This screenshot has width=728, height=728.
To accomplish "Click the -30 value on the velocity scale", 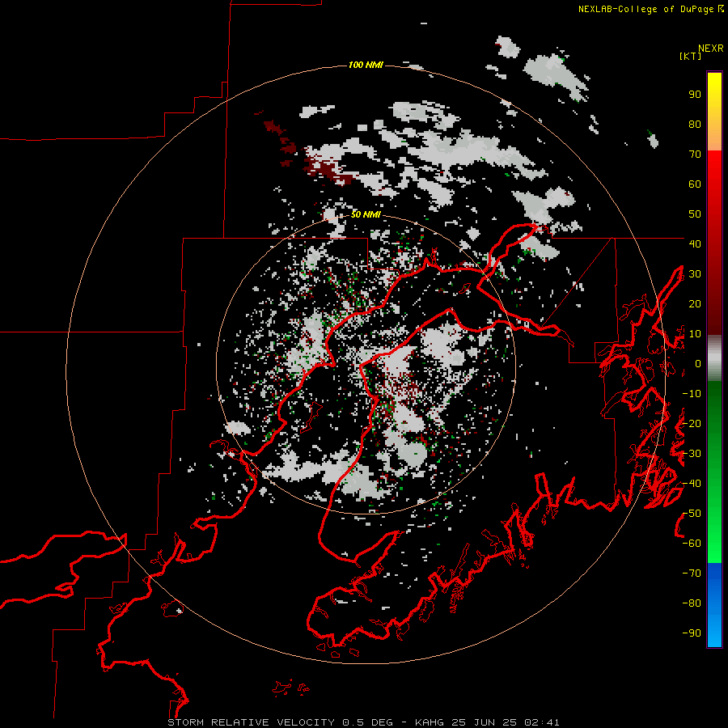I will (692, 454).
